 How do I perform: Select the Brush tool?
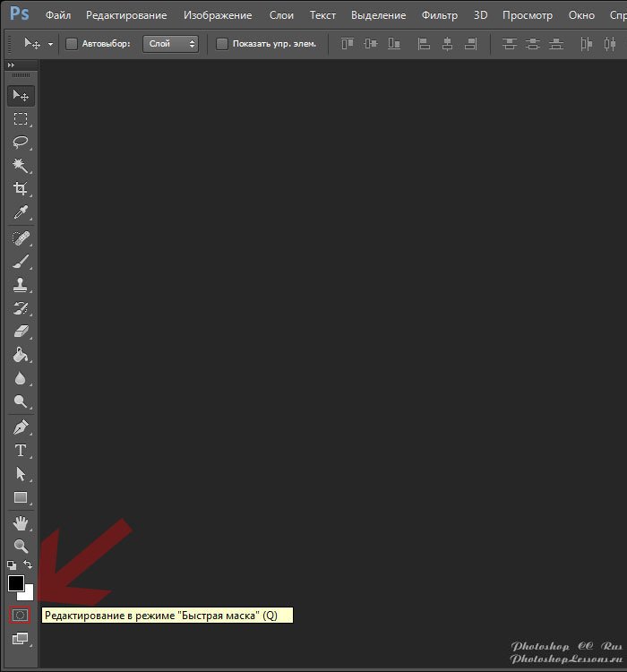pyautogui.click(x=21, y=262)
